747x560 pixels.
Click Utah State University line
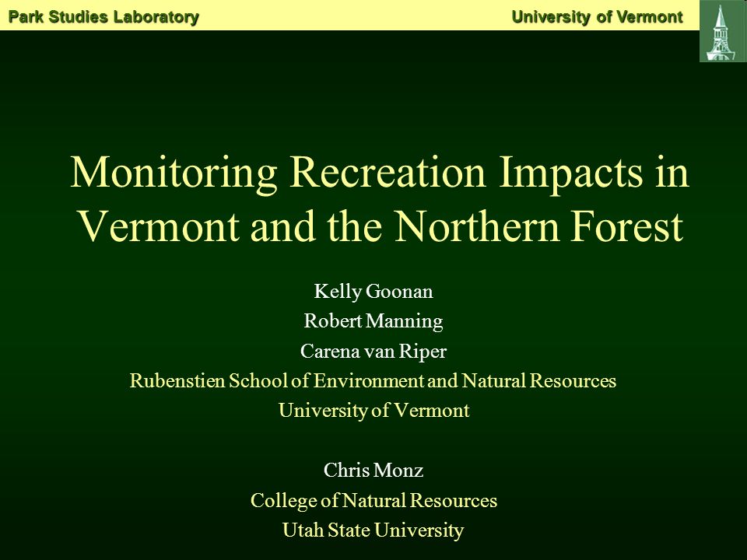coord(373,530)
